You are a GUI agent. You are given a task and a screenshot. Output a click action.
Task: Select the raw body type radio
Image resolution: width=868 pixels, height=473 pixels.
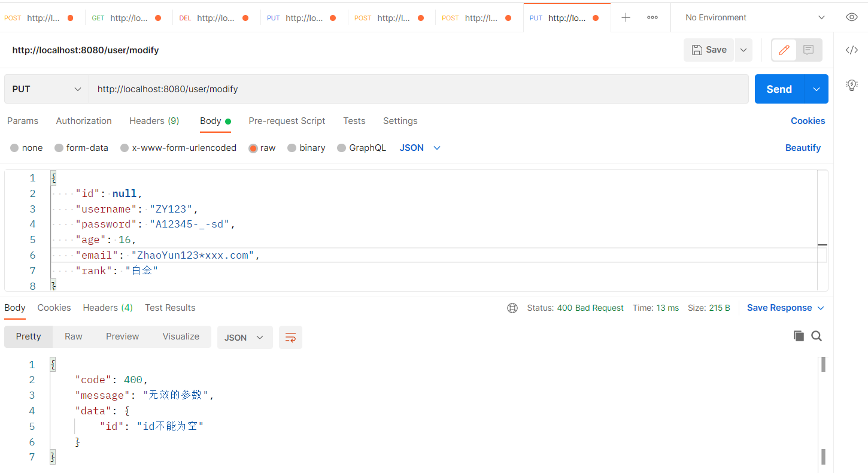[x=253, y=148]
